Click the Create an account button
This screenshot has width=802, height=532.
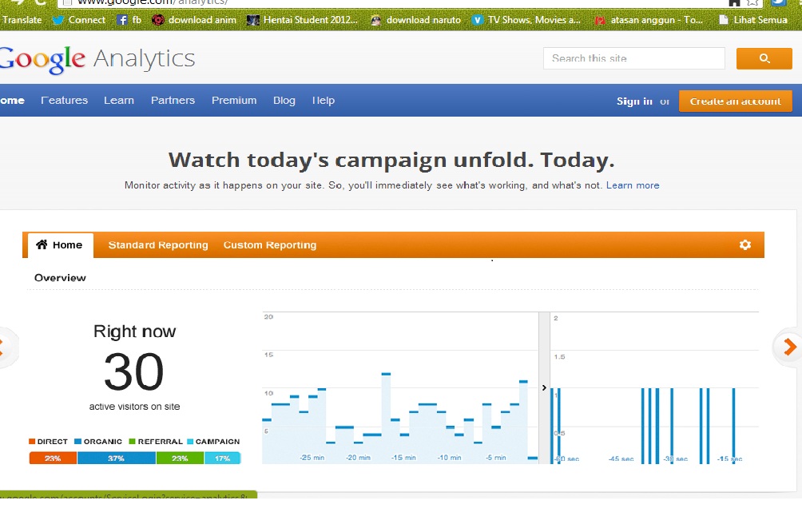[x=735, y=101]
